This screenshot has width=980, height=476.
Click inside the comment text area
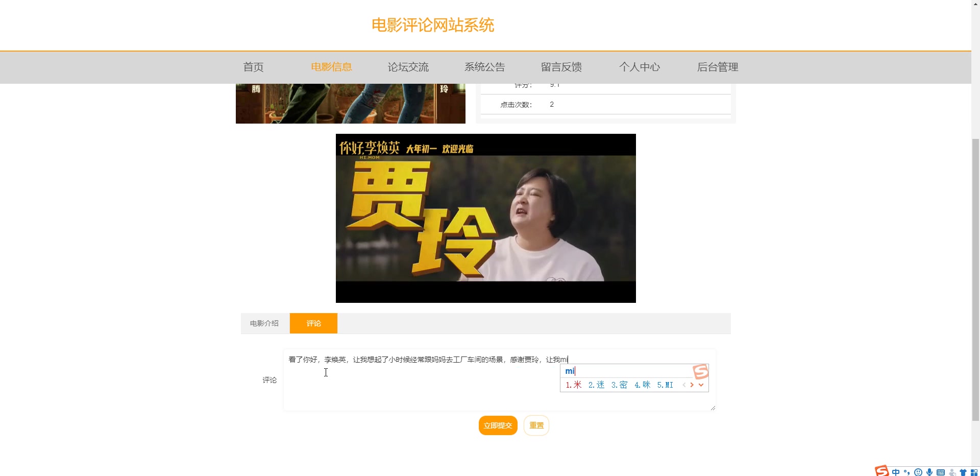(500, 380)
